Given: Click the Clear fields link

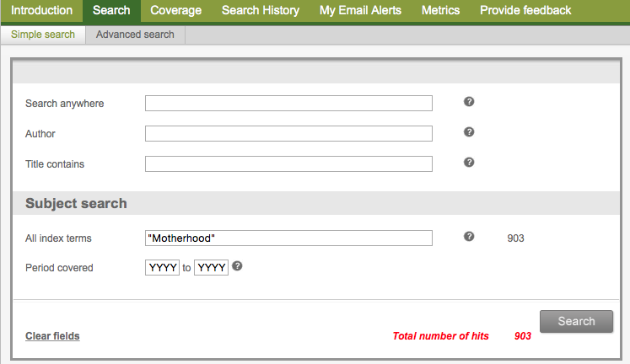Looking at the screenshot, I should [52, 336].
